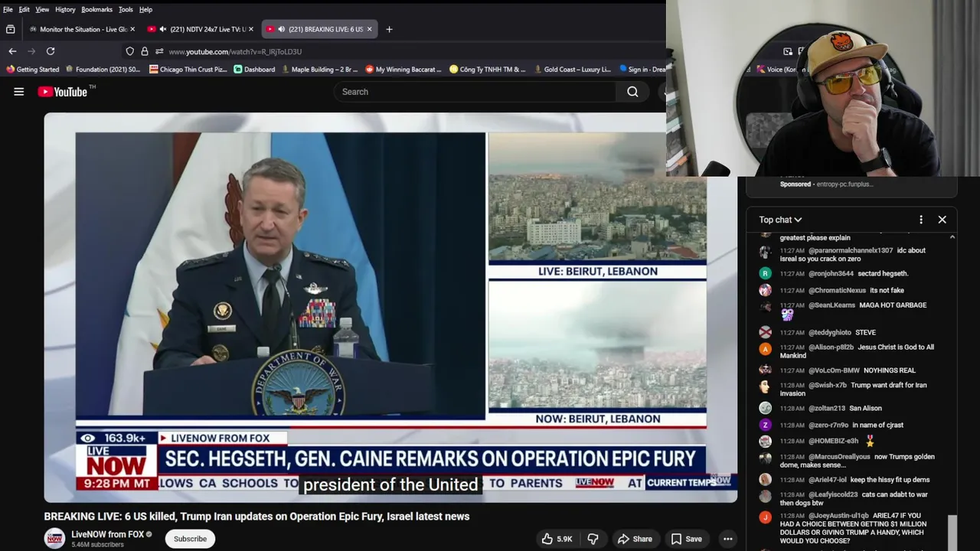Save the video to a playlist
The height and width of the screenshot is (551, 980).
686,539
